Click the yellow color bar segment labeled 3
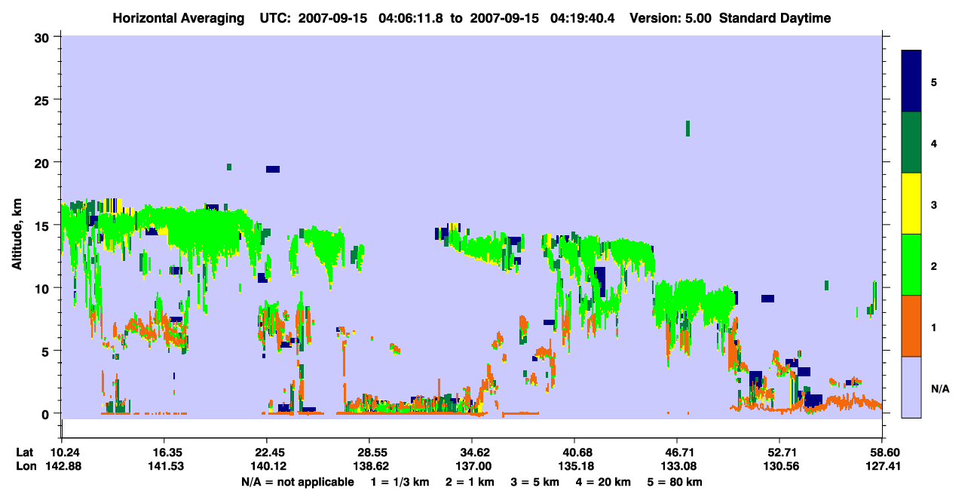This screenshot has width=980, height=503. point(911,204)
